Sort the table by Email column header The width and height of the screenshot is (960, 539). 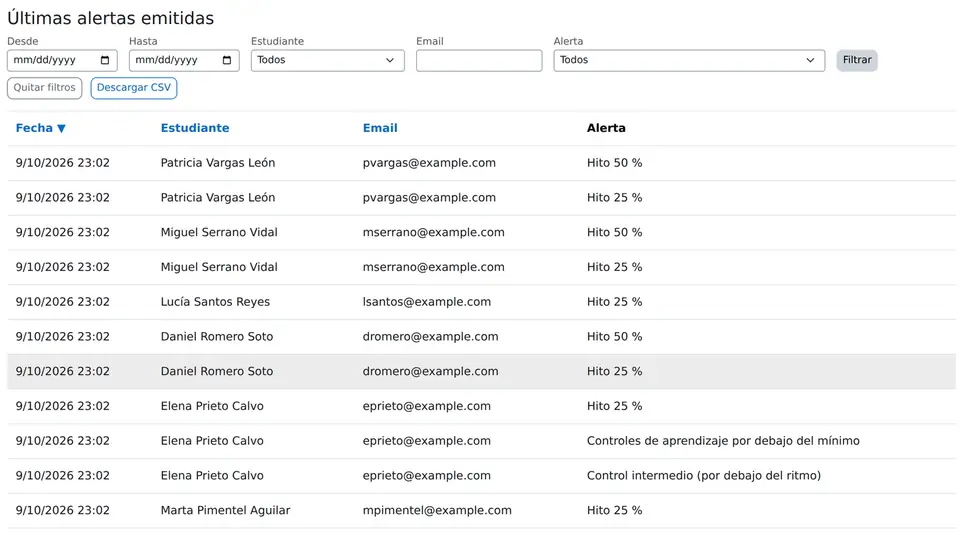point(380,128)
